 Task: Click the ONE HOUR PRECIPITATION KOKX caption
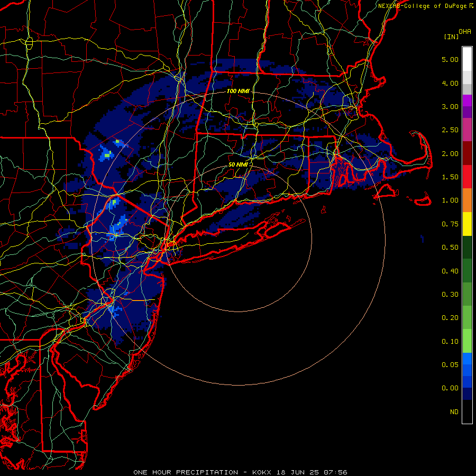(x=240, y=472)
